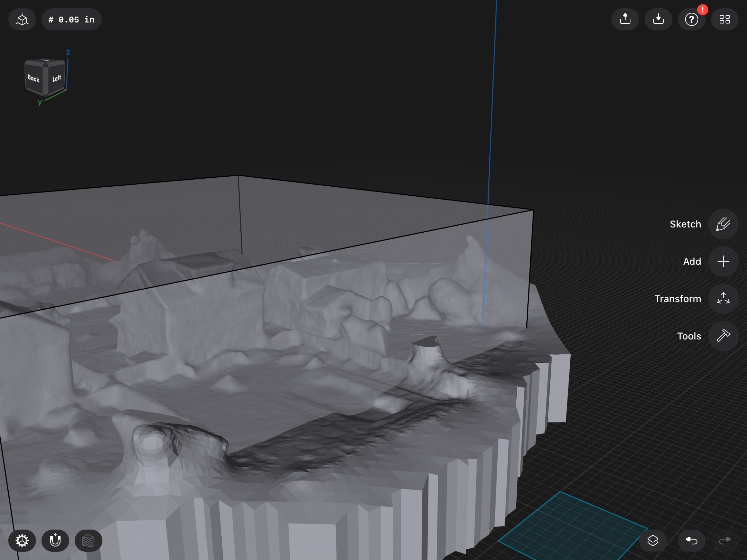Open the settings gear icon
Image resolution: width=747 pixels, height=560 pixels.
point(22,540)
